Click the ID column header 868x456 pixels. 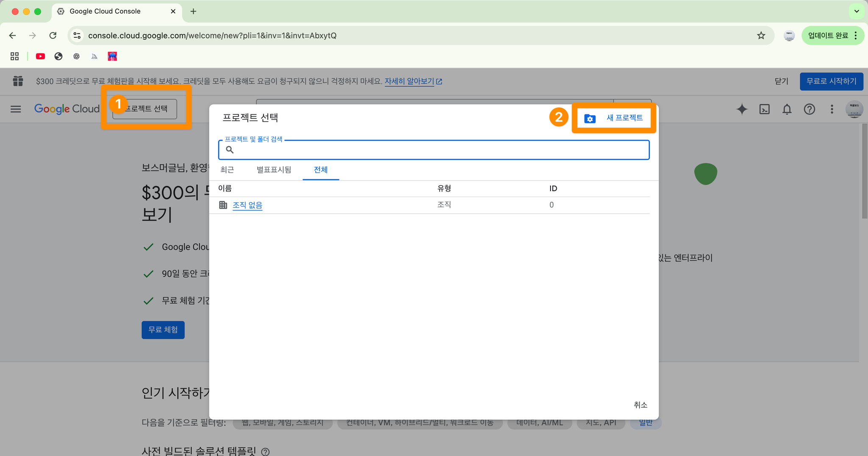click(553, 189)
